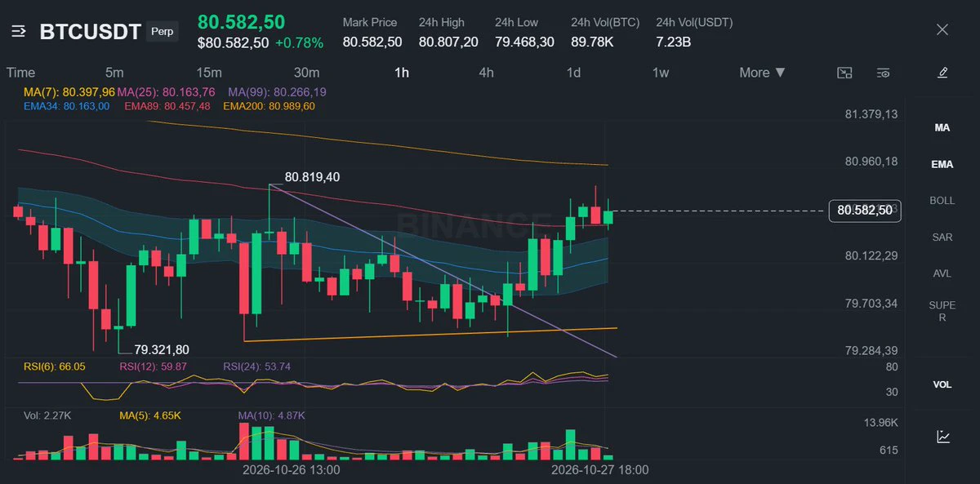Click the RSI(6) legend value
Screen dimensions: 980x484
(x=55, y=366)
